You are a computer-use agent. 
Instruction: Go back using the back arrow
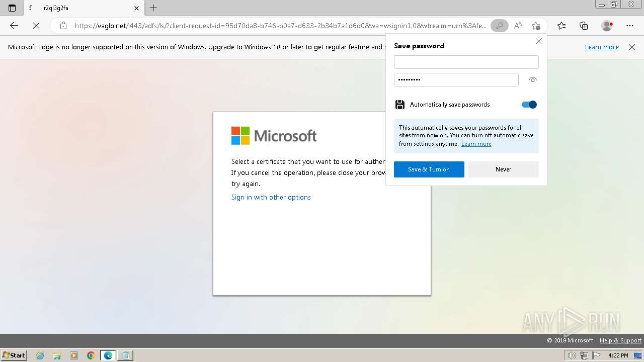pyautogui.click(x=14, y=26)
